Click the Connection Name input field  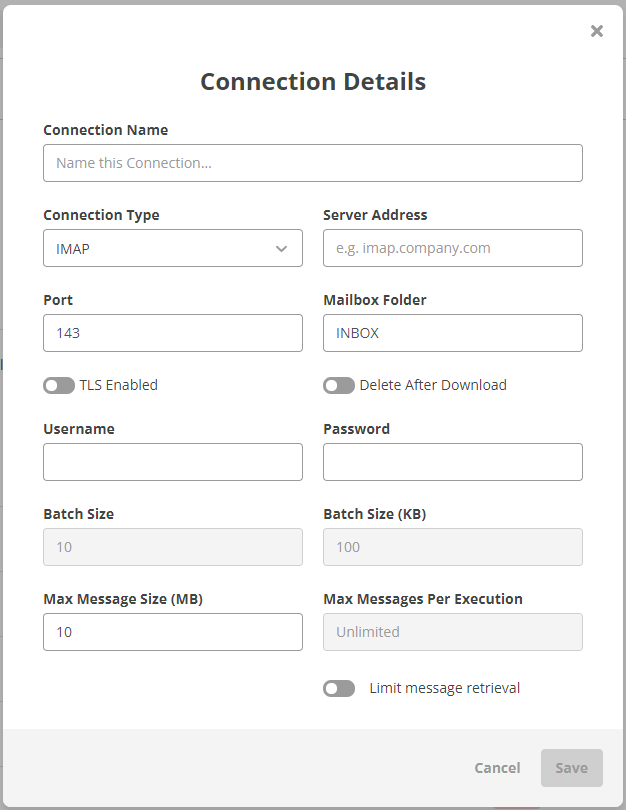pos(312,163)
